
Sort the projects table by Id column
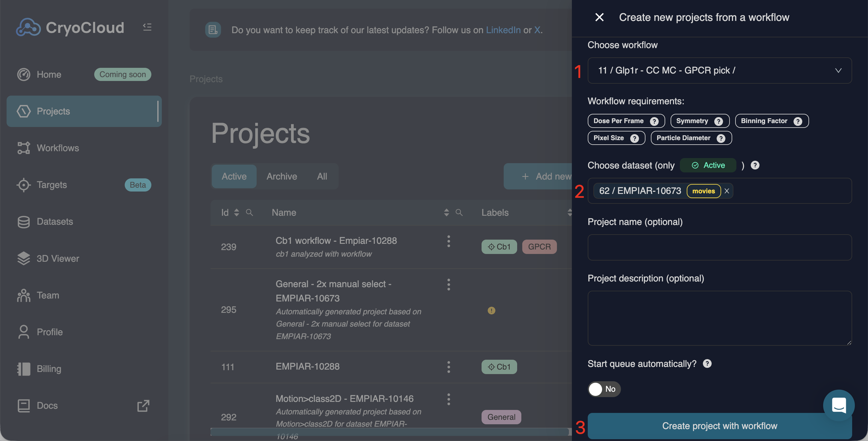coord(236,212)
